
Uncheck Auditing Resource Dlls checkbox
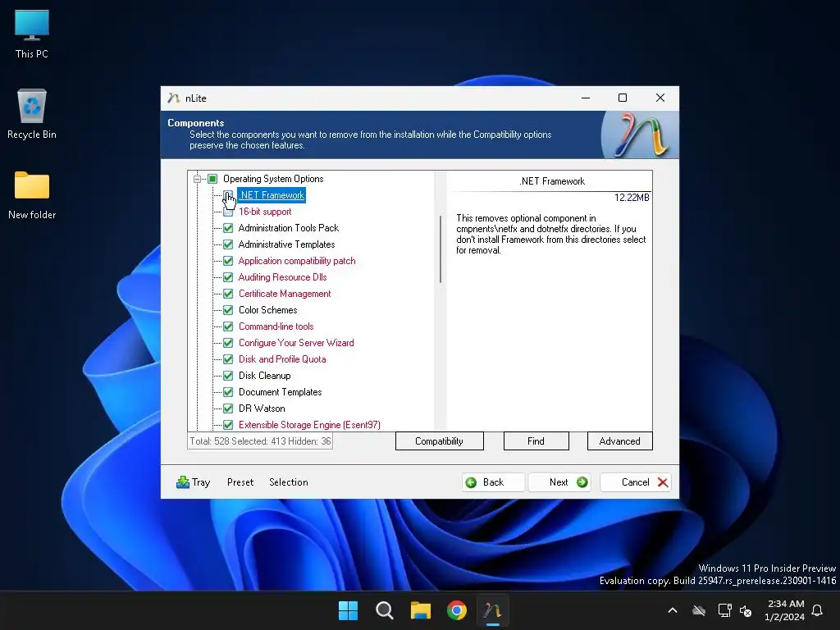228,277
